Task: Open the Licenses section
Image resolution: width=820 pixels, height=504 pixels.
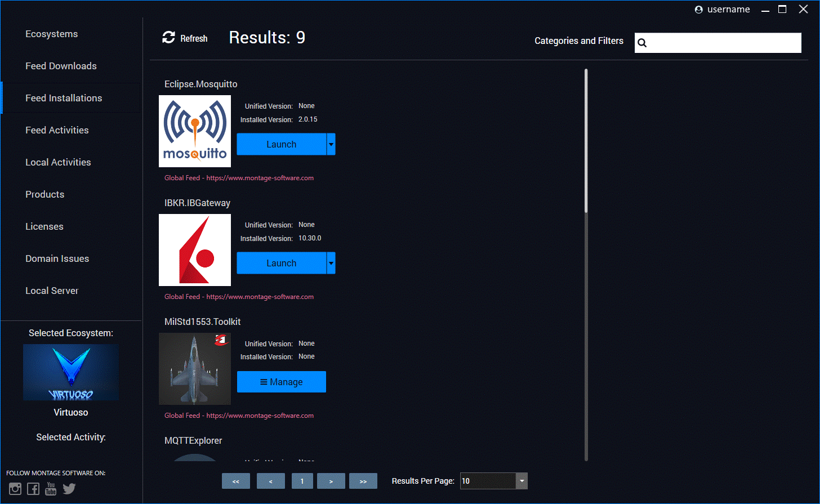Action: [x=44, y=227]
